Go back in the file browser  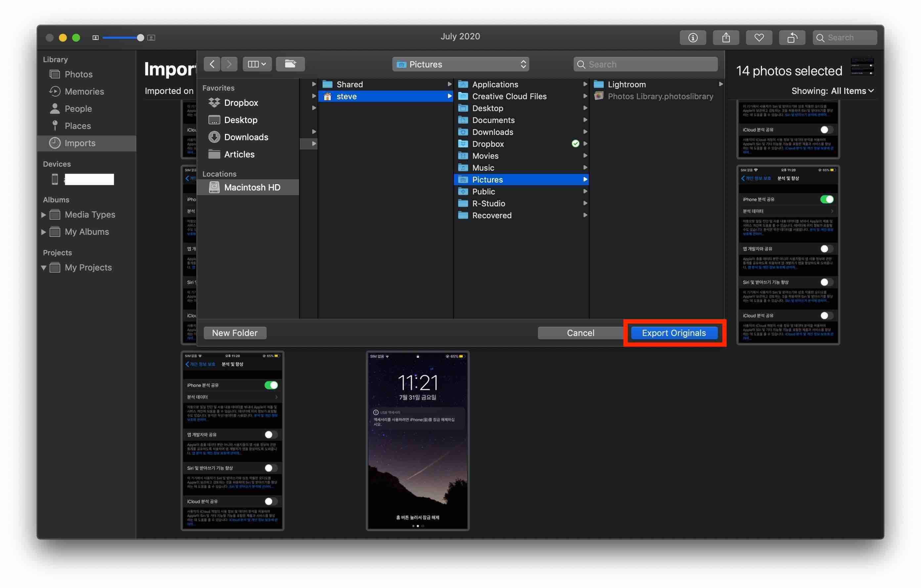click(212, 64)
